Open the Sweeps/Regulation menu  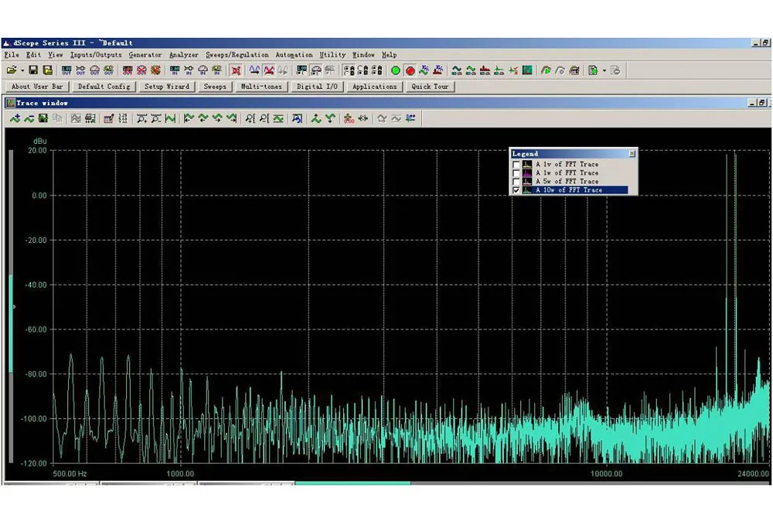click(237, 55)
